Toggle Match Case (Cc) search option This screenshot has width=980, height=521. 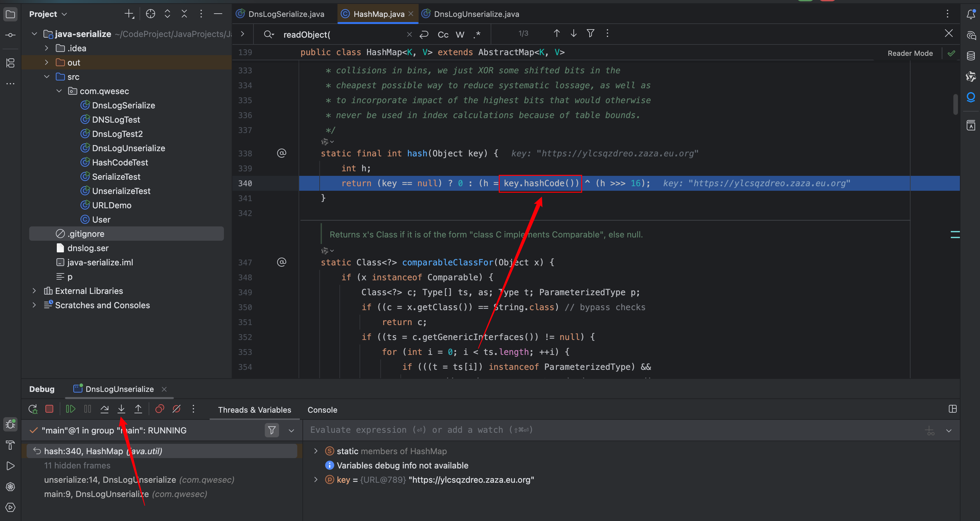pyautogui.click(x=443, y=35)
